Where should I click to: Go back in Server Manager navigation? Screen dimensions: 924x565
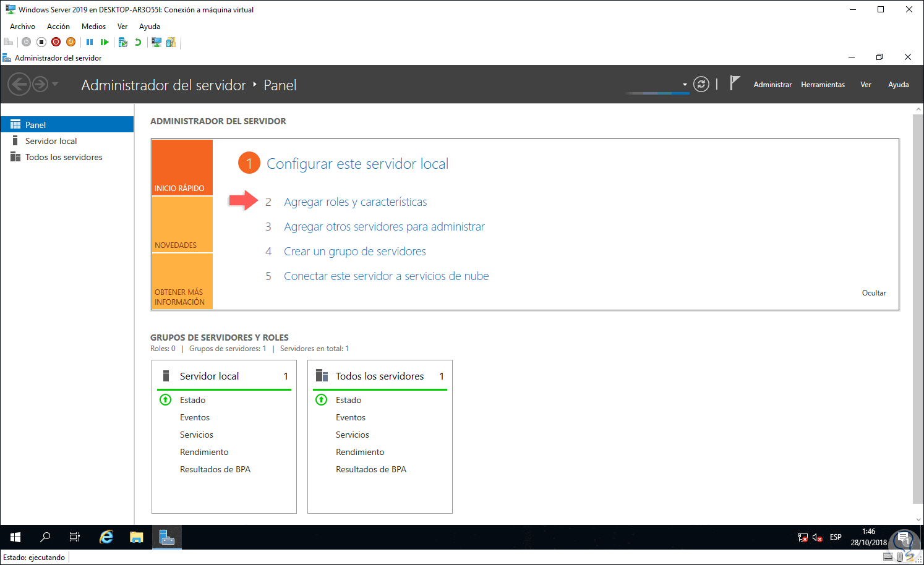[x=19, y=83]
